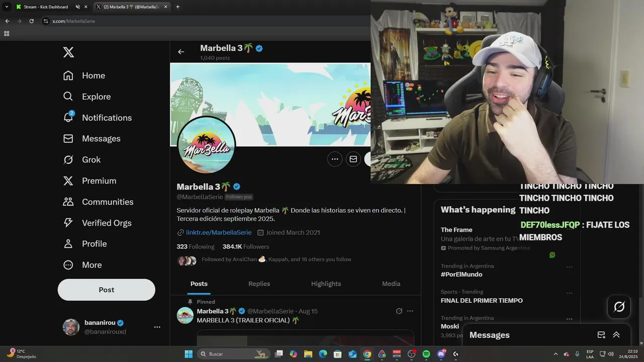644x362 pixels.
Task: Switch to the Media tab
Action: [x=391, y=284]
